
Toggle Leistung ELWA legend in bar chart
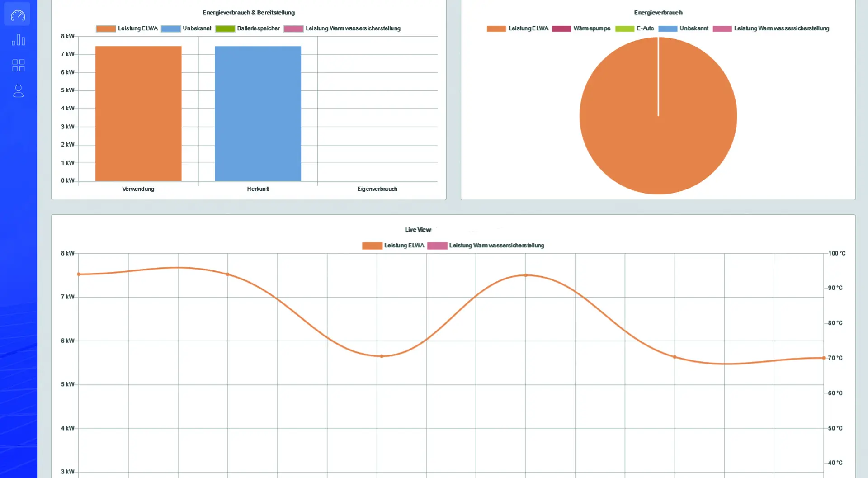tap(127, 28)
